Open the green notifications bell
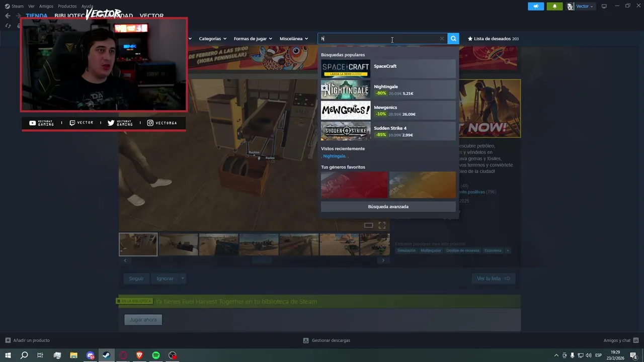 (554, 6)
